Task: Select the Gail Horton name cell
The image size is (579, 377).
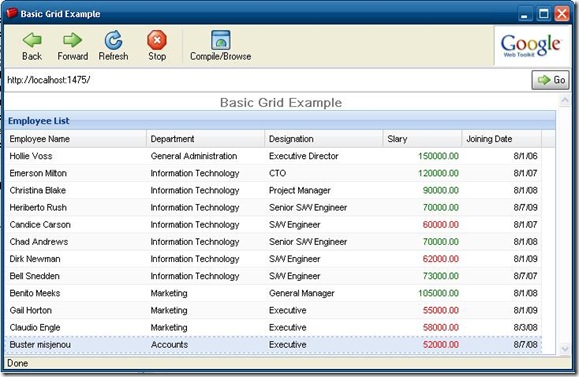Action: [31, 310]
